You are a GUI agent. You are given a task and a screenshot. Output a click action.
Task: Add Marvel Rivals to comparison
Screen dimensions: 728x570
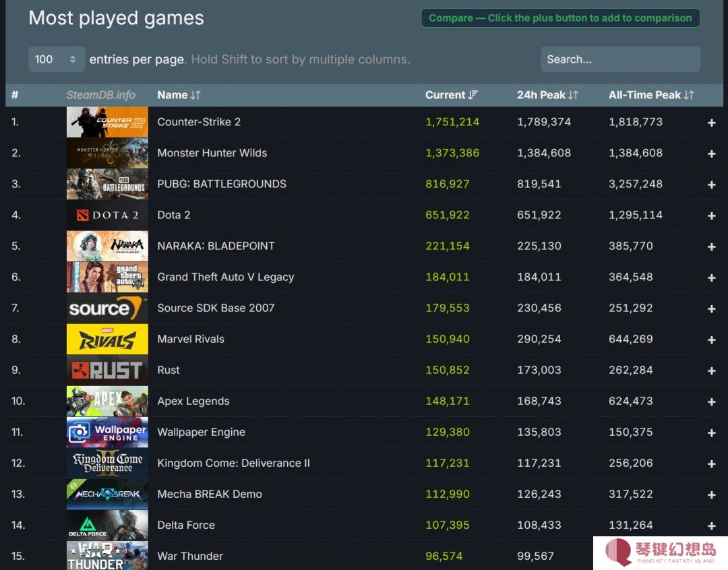[x=711, y=340]
